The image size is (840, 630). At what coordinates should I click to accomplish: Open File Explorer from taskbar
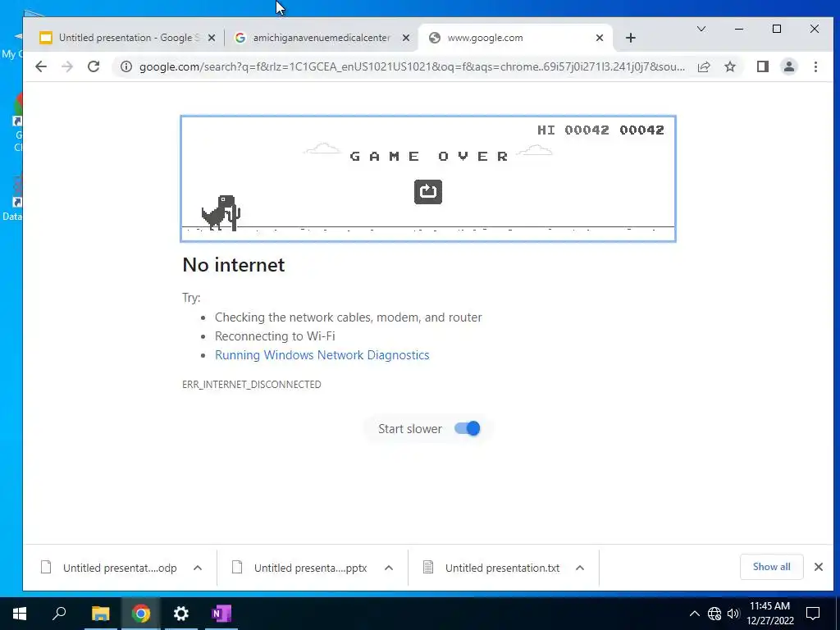click(x=100, y=614)
